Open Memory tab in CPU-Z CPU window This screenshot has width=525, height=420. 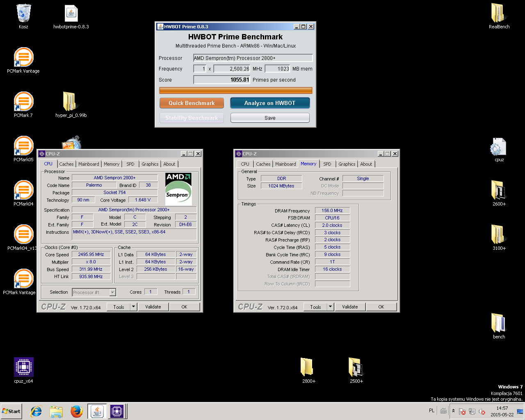coord(112,164)
